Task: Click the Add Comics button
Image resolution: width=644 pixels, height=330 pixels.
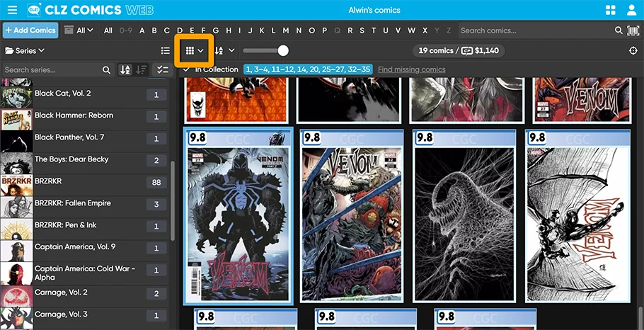Action: point(30,30)
